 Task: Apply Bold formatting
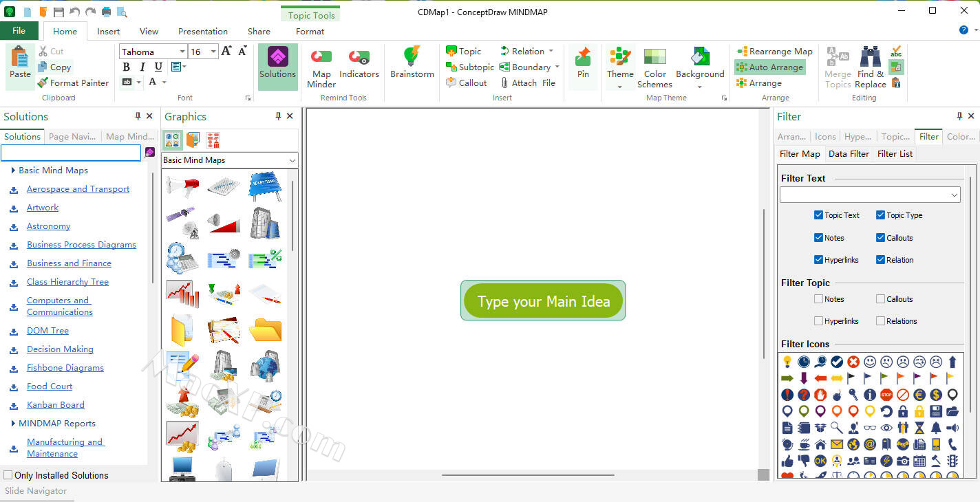pyautogui.click(x=126, y=67)
